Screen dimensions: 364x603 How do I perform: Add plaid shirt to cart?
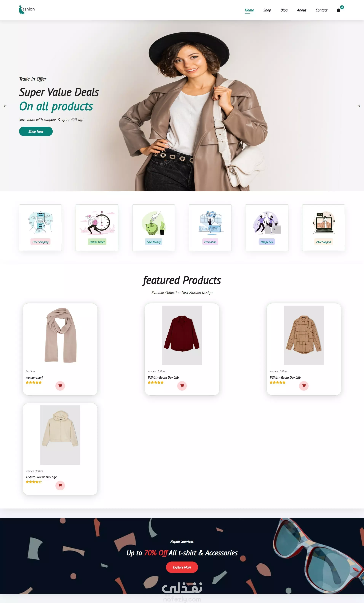pyautogui.click(x=304, y=386)
